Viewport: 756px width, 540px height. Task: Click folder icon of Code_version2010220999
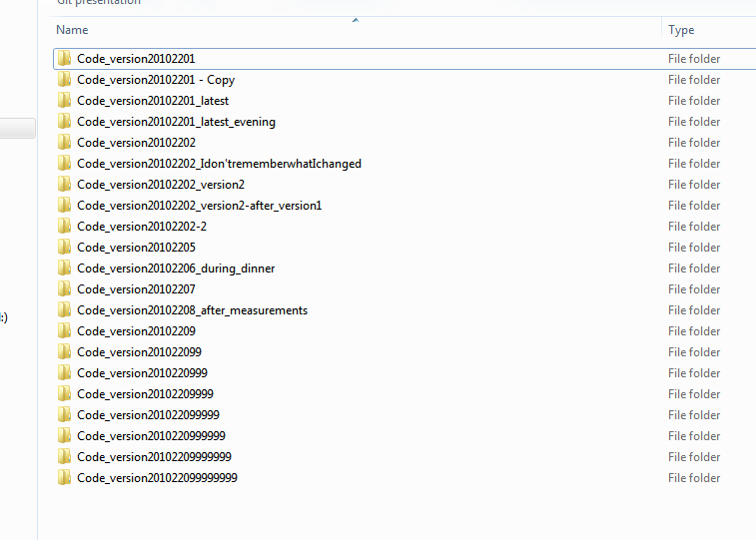tap(64, 373)
